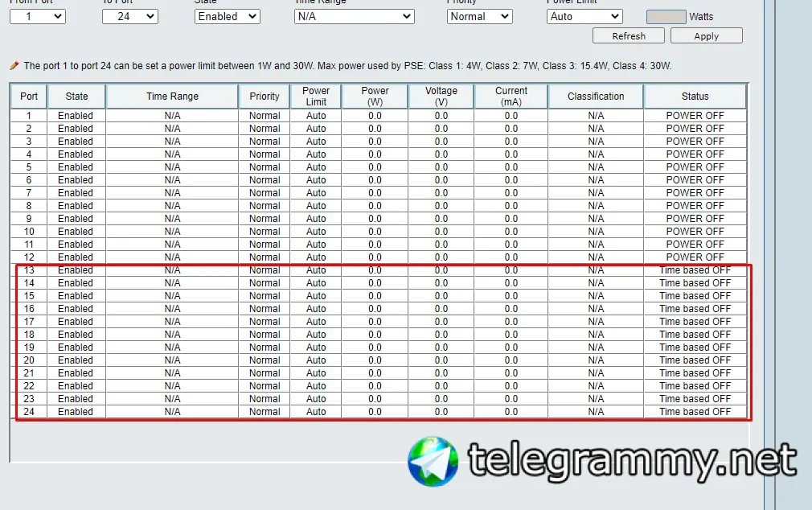Click the N/A classification of port 9
This screenshot has width=812, height=510.
point(596,219)
